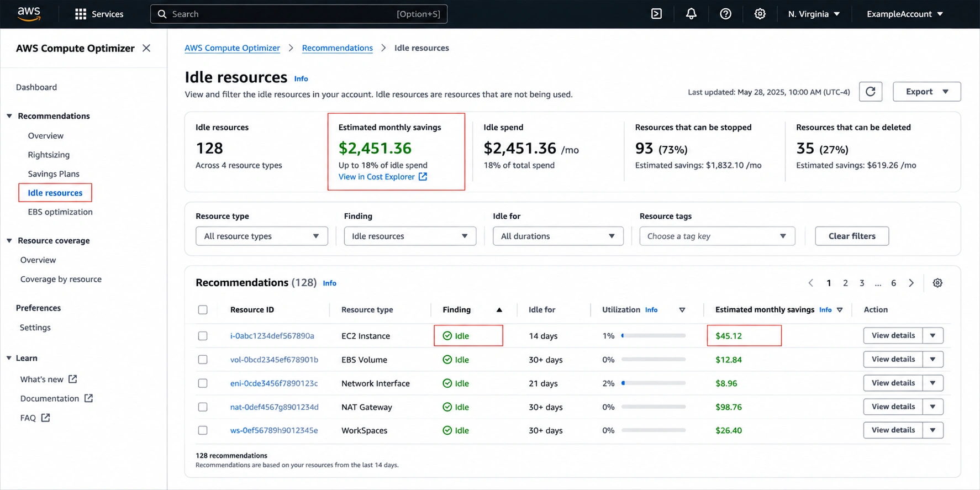Click What's new external link icon

pos(73,379)
